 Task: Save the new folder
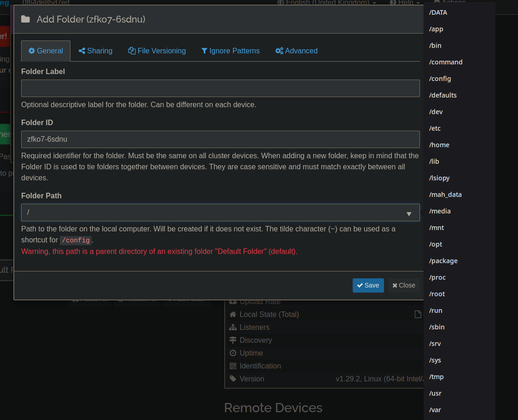[x=368, y=285]
